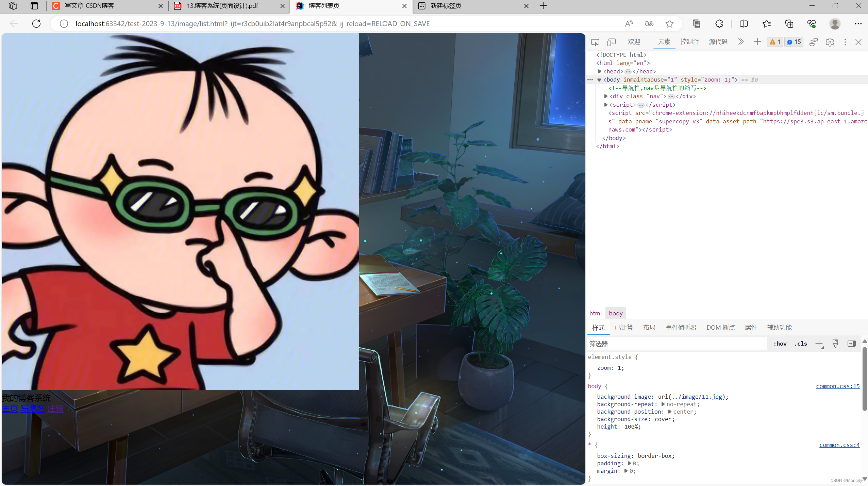This screenshot has width=868, height=486.
Task: Open common.css:4 source link
Action: click(x=839, y=445)
